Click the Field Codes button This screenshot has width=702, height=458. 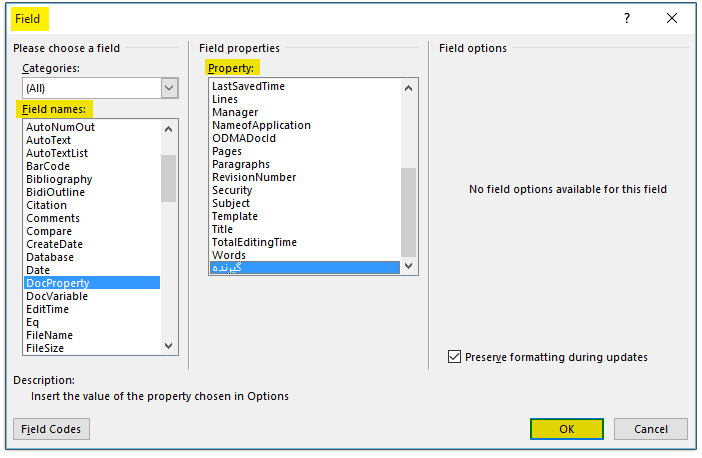51,429
